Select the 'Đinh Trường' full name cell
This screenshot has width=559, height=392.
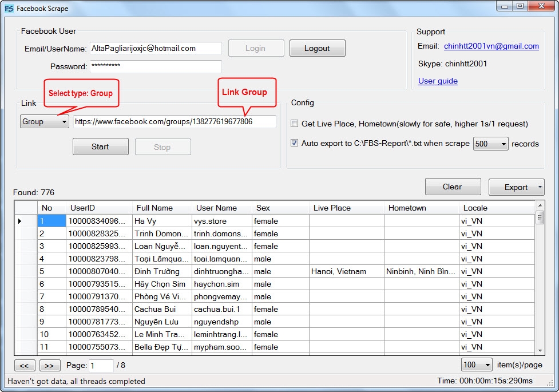coord(162,271)
